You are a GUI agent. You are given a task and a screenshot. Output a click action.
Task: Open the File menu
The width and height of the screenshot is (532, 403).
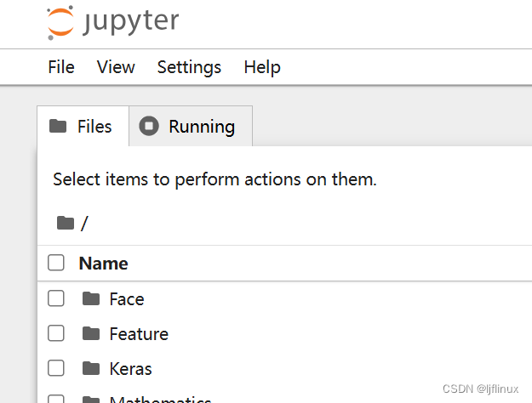[x=61, y=67]
